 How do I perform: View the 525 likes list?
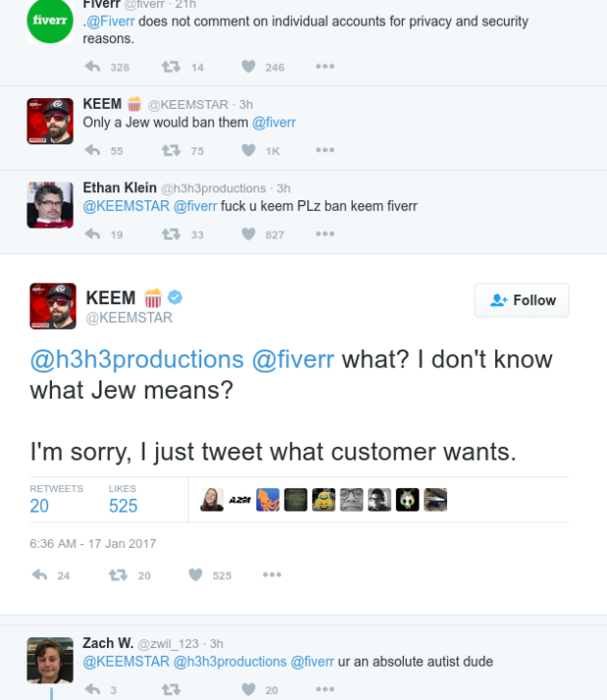coord(123,506)
